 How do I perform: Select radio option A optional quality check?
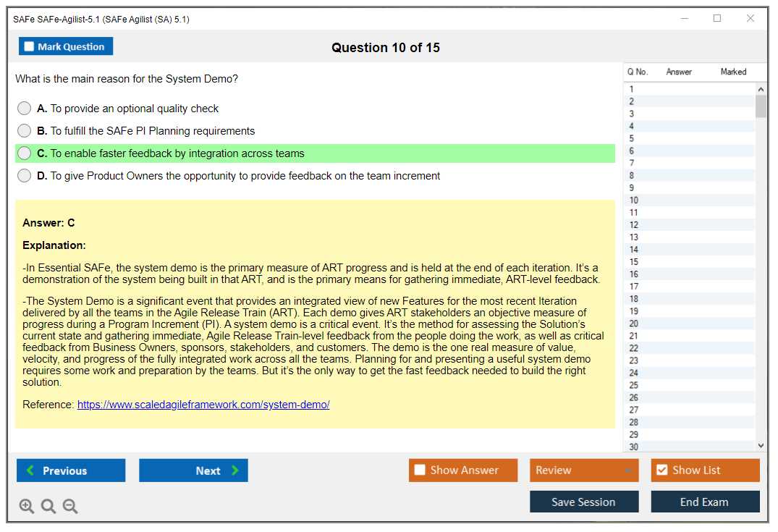24,108
